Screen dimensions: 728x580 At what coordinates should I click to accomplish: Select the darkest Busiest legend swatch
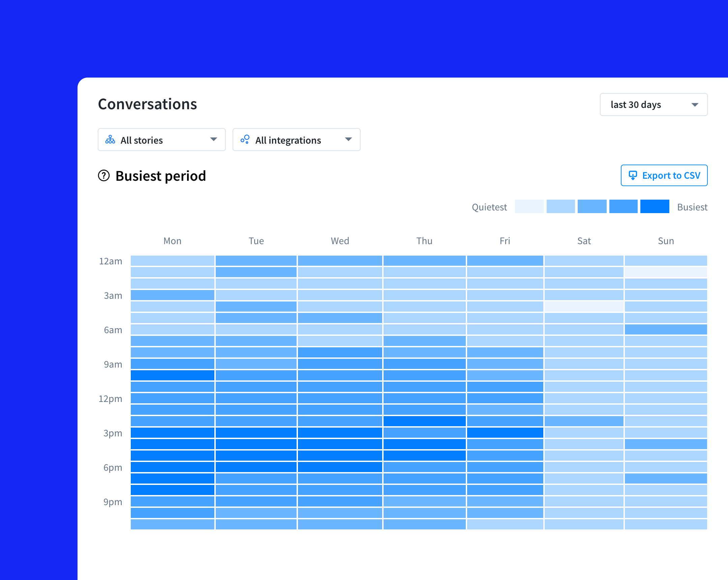[655, 206]
